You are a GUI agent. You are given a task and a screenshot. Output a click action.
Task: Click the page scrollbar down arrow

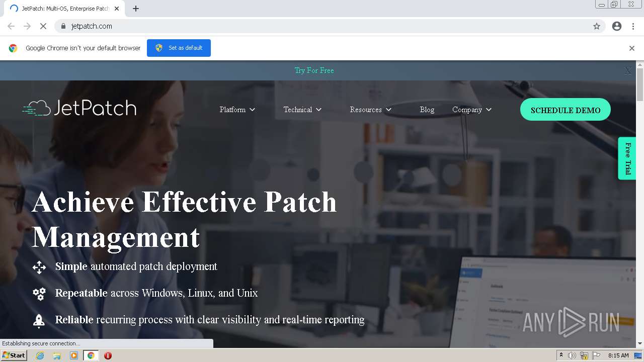(x=640, y=343)
